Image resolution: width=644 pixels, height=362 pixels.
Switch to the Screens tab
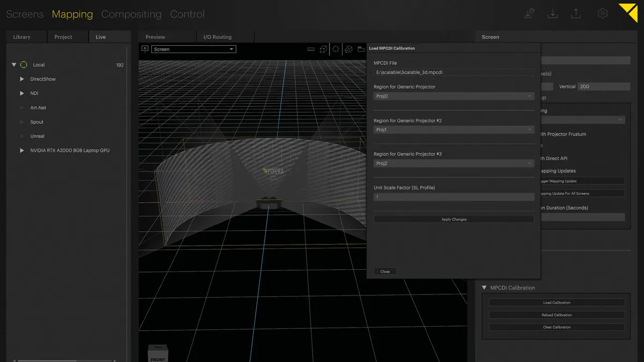pyautogui.click(x=25, y=14)
